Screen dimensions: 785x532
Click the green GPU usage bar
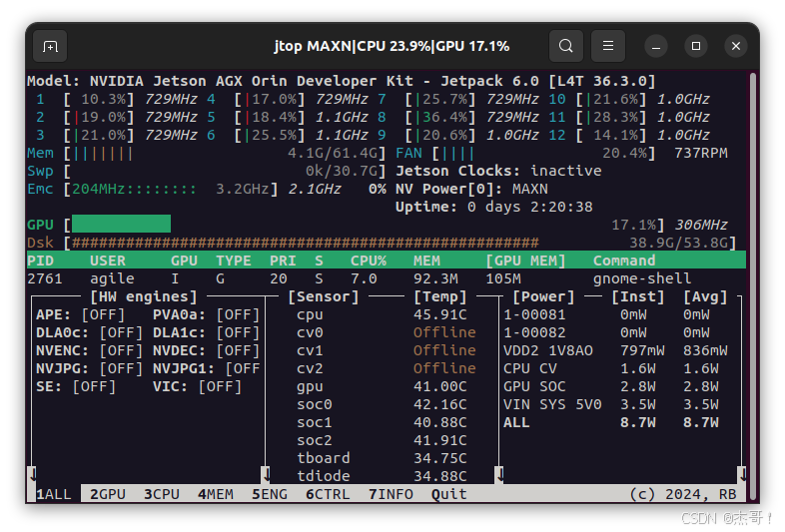(x=121, y=224)
